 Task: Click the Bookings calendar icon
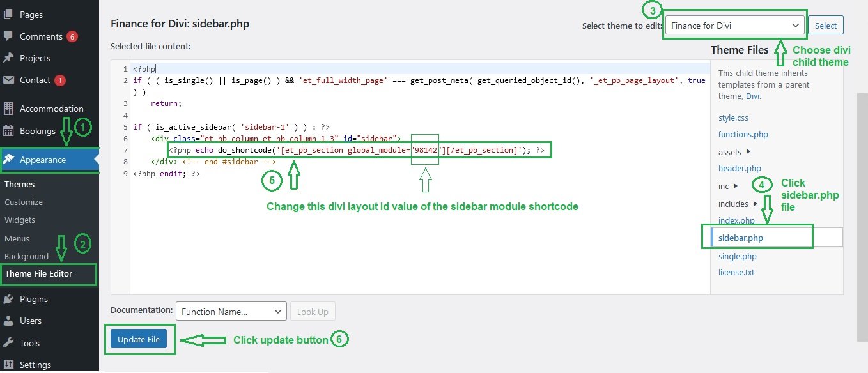tap(8, 131)
